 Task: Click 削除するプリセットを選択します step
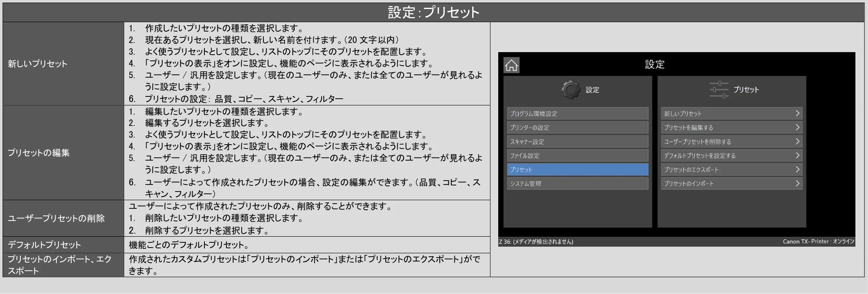207,231
